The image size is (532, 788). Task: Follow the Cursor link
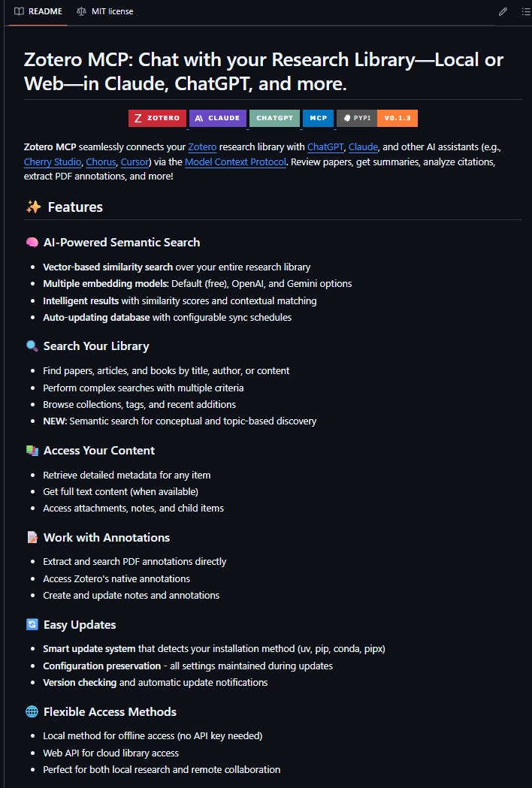tap(135, 162)
